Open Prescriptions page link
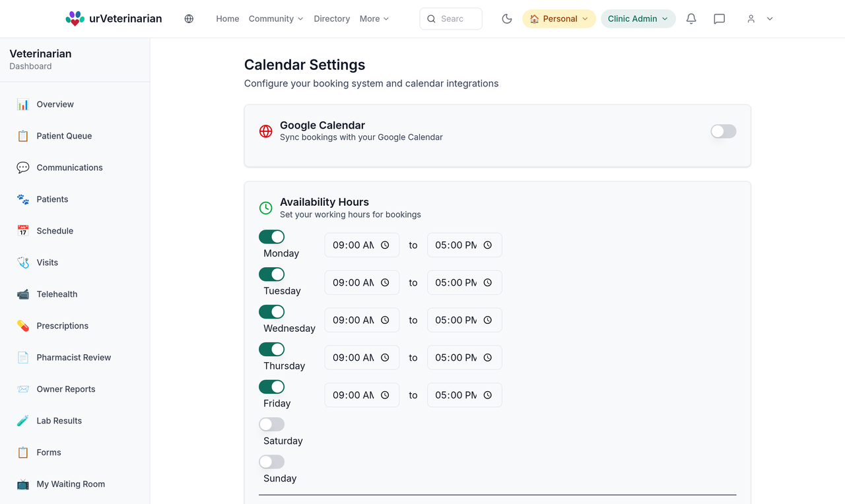The height and width of the screenshot is (504, 845). click(x=75, y=326)
